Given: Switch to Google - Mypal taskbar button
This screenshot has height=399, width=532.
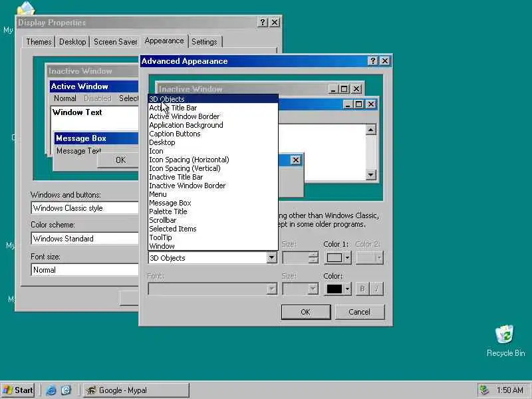Looking at the screenshot, I should tap(136, 390).
